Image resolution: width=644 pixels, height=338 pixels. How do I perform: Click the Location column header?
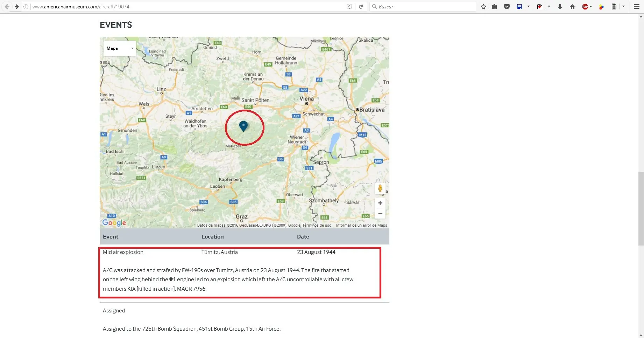[213, 237]
